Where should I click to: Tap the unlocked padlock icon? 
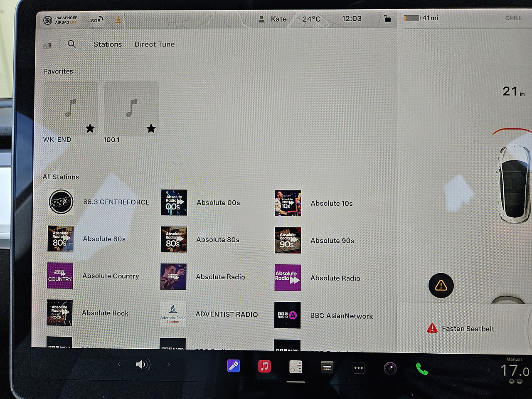(x=387, y=18)
